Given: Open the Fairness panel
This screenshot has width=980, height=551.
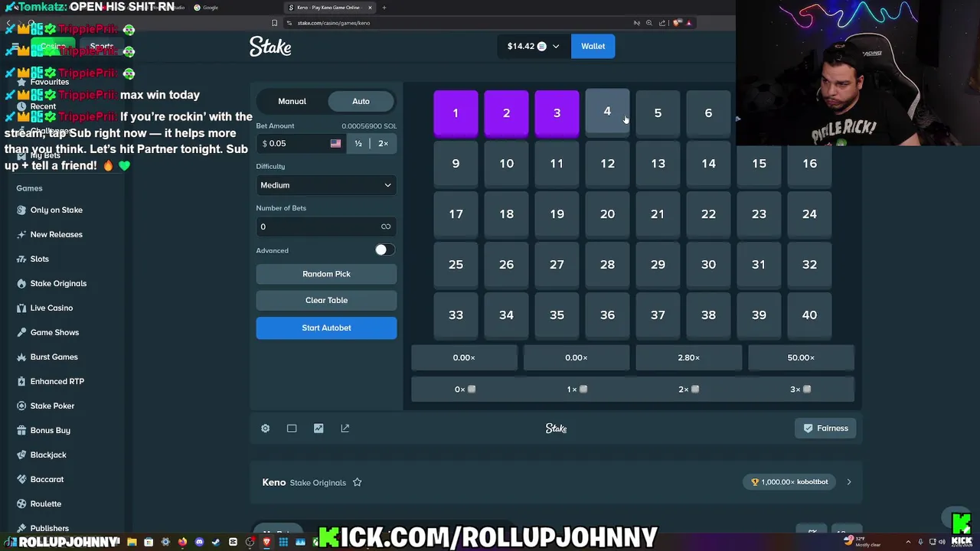Looking at the screenshot, I should pos(825,429).
